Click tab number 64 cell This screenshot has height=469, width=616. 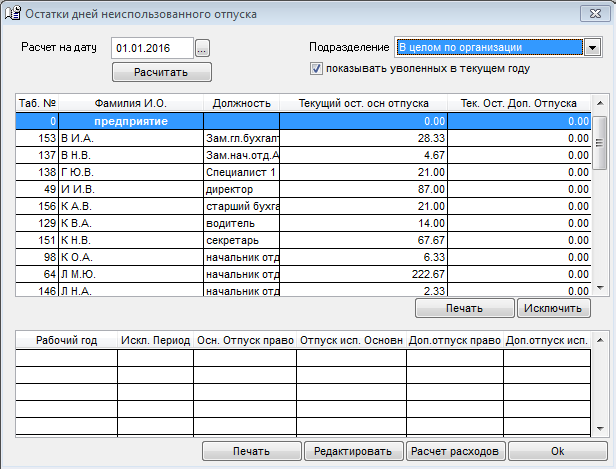[37, 274]
